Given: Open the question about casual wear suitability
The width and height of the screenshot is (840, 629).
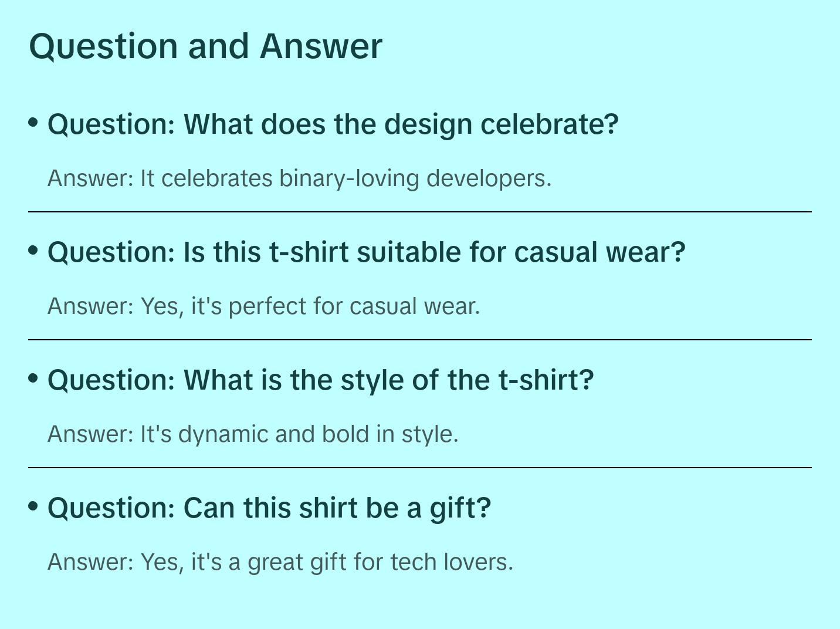Looking at the screenshot, I should pos(366,252).
